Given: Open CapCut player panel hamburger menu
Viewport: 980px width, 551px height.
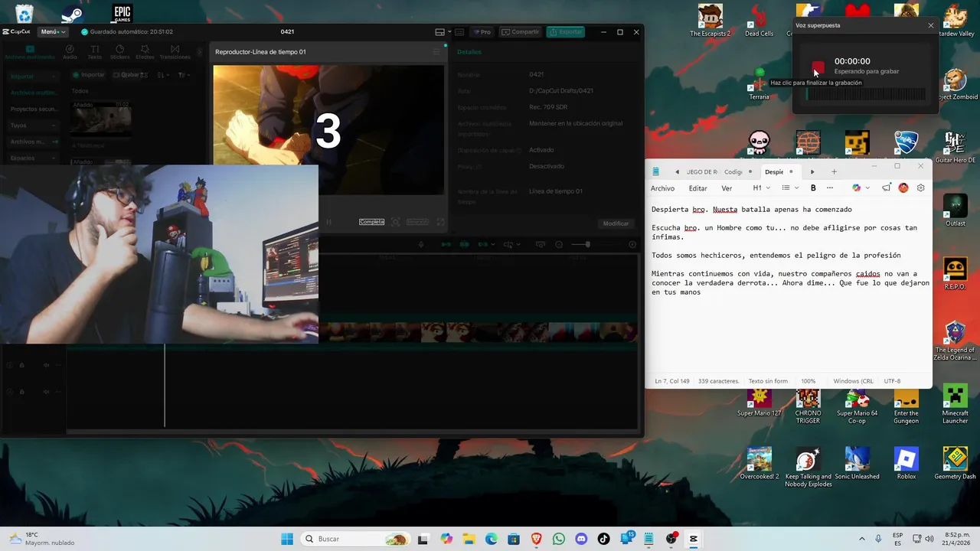Looking at the screenshot, I should [436, 51].
